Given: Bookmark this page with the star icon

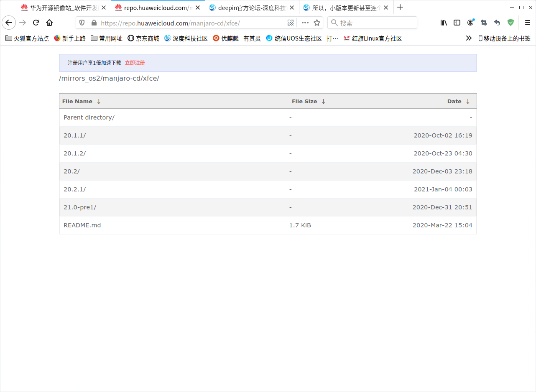Looking at the screenshot, I should click(x=317, y=23).
